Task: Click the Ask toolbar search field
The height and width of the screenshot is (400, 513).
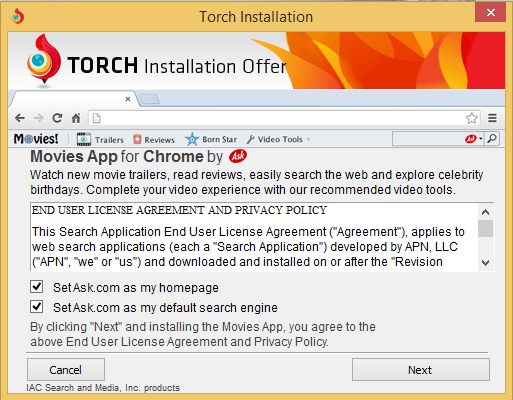Action: point(428,139)
